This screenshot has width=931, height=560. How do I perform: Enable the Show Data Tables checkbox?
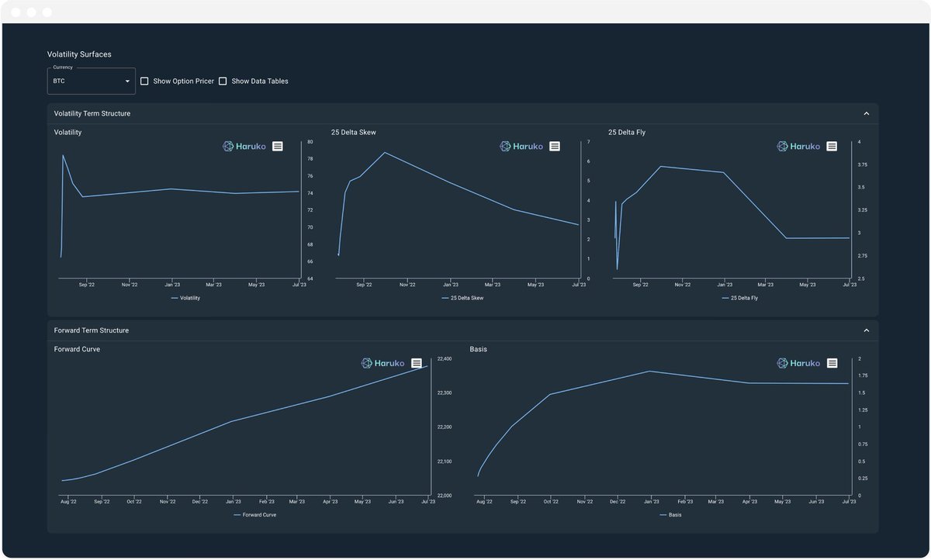(223, 81)
